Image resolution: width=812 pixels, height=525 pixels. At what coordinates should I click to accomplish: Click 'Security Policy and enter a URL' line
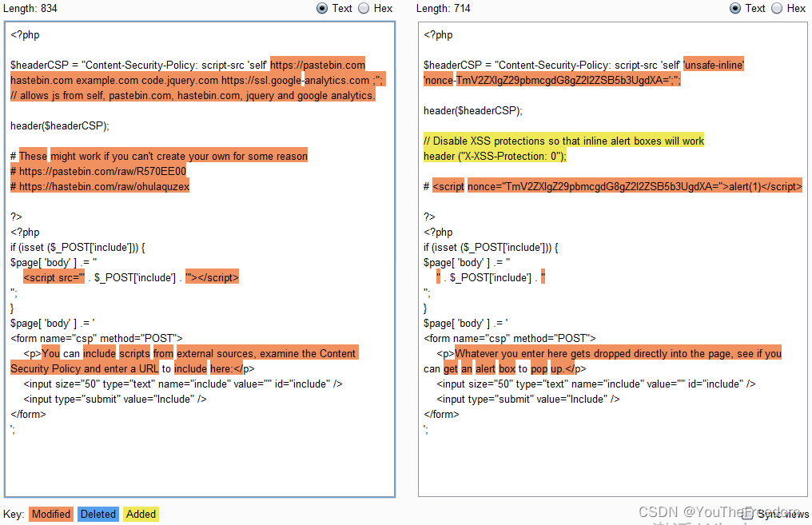point(133,368)
